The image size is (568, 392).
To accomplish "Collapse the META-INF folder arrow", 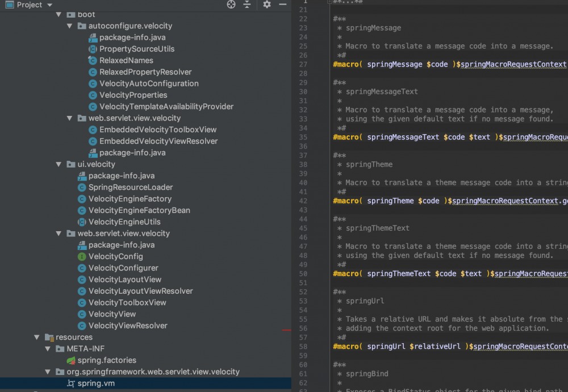I will 48,349.
